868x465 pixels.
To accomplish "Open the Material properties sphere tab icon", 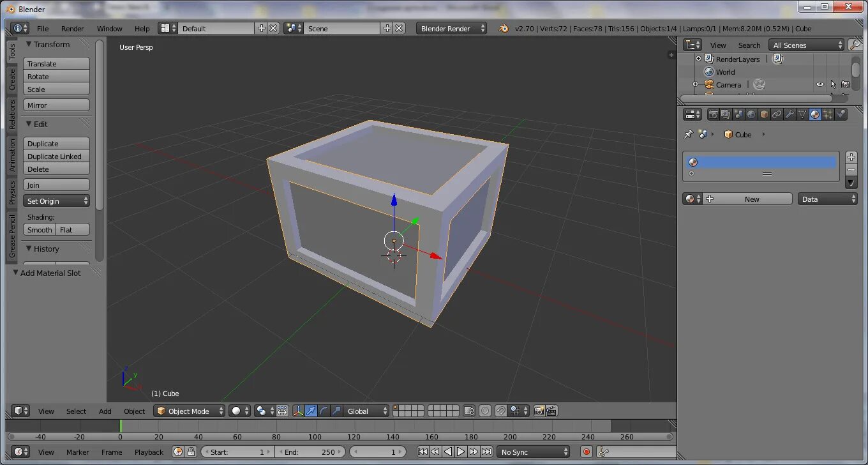I will 815,114.
